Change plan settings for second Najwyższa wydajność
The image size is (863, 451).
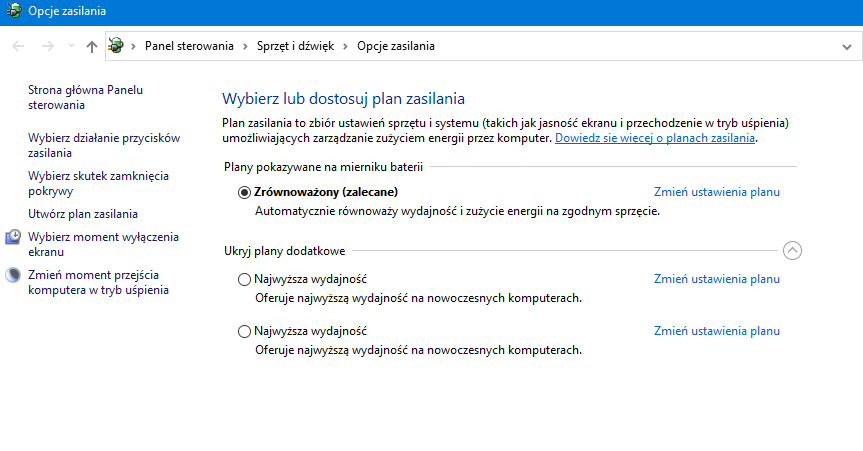[x=717, y=332]
